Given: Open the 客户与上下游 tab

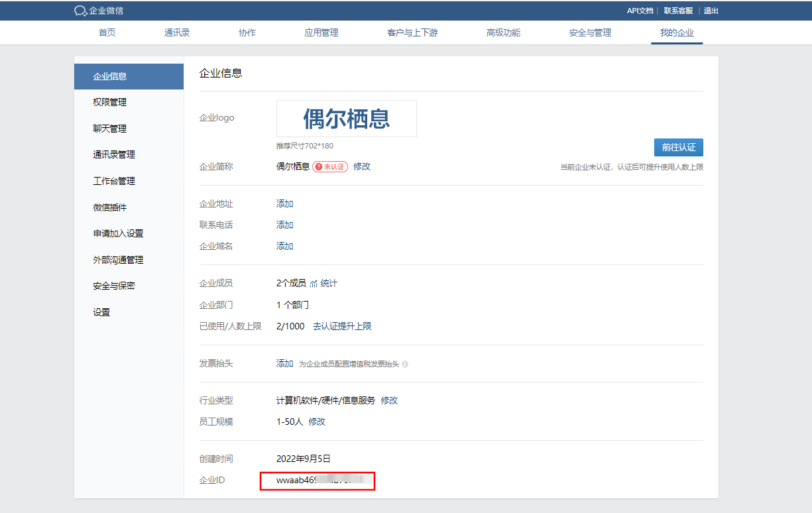Looking at the screenshot, I should pyautogui.click(x=412, y=32).
